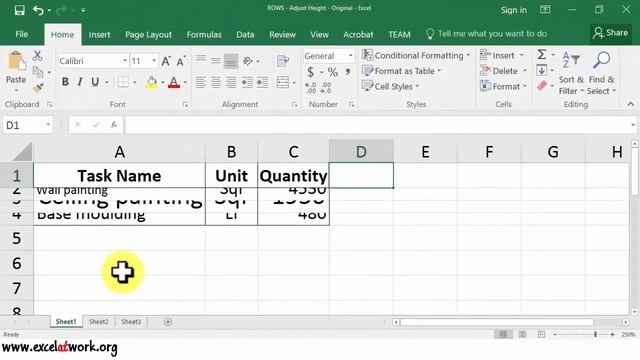Open text Orientation options
The image size is (640, 360).
[x=248, y=61]
